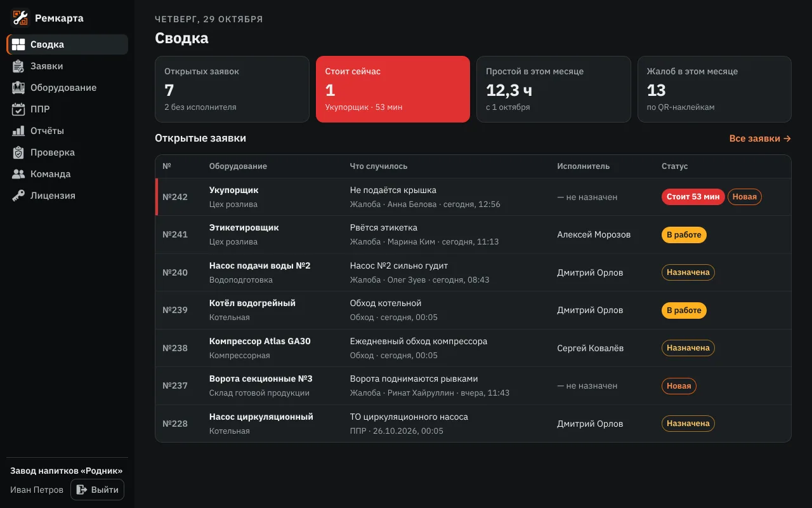Click the Оборудование machine icon

pyautogui.click(x=18, y=88)
